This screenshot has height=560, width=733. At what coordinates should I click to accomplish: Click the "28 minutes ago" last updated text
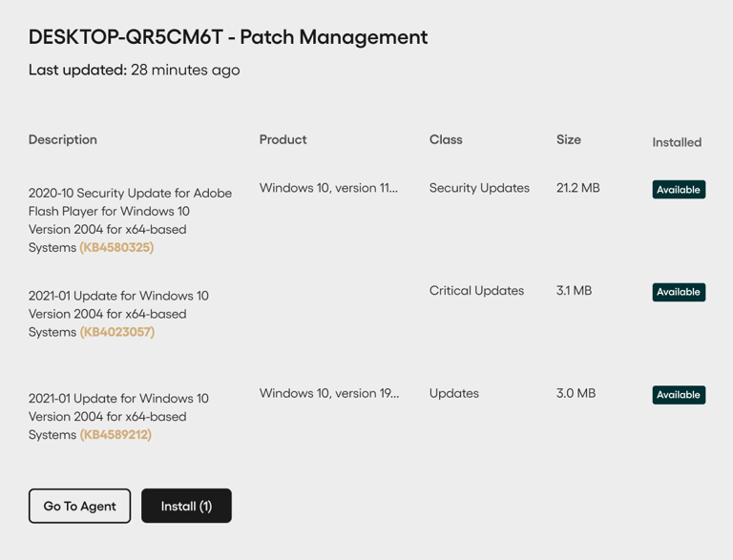tap(185, 70)
